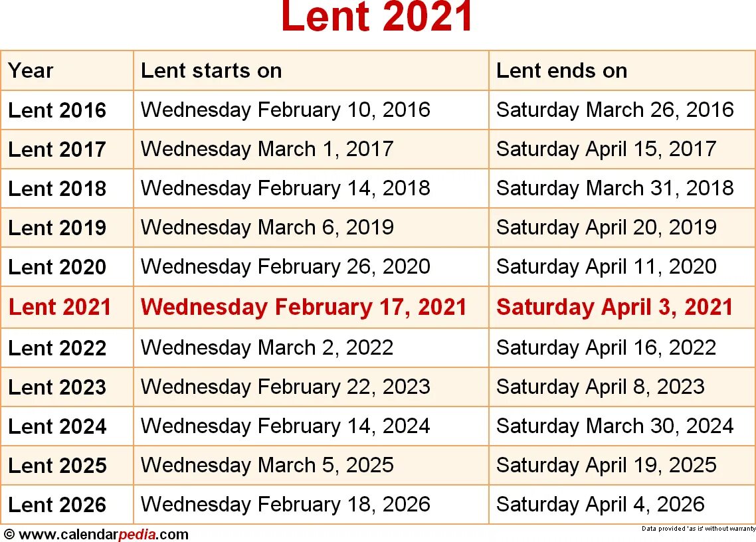Click the Wednesday February 22, 2023 cell
Screen dimensions: 756x542
(286, 387)
